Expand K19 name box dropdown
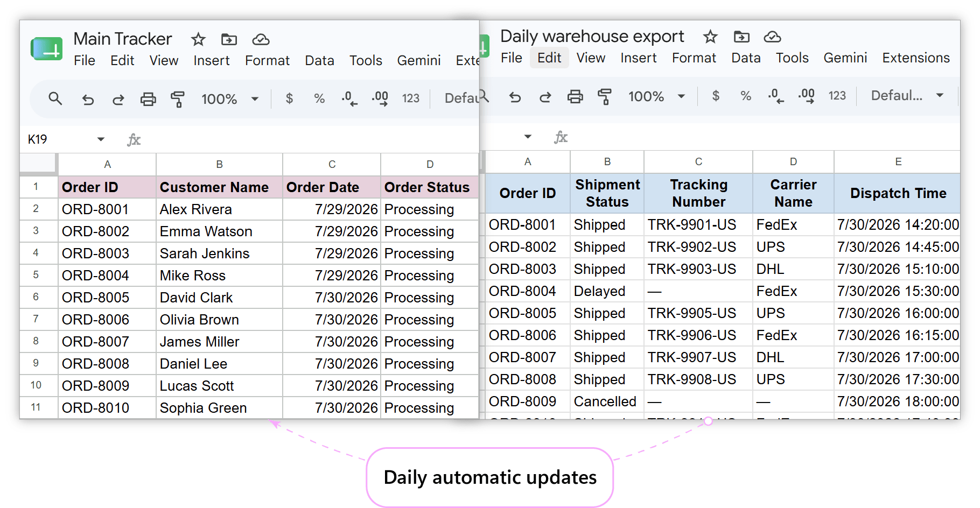 click(x=101, y=139)
